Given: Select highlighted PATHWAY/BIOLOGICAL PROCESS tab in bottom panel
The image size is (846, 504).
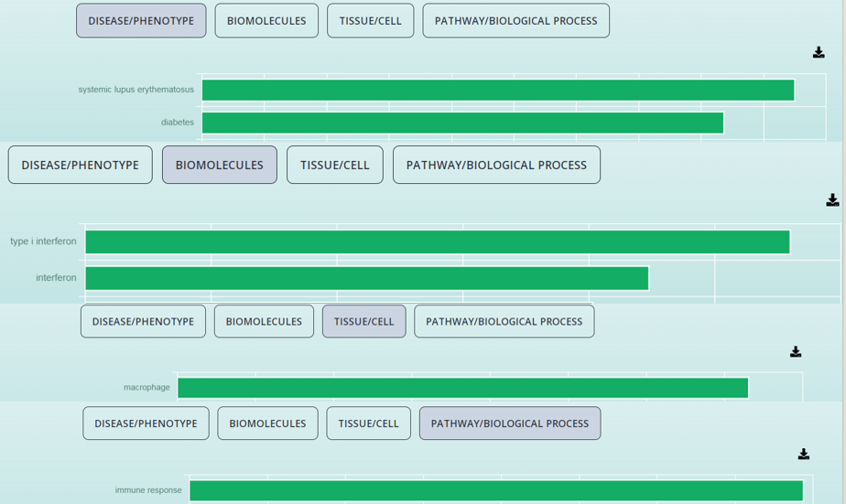Looking at the screenshot, I should tap(510, 424).
